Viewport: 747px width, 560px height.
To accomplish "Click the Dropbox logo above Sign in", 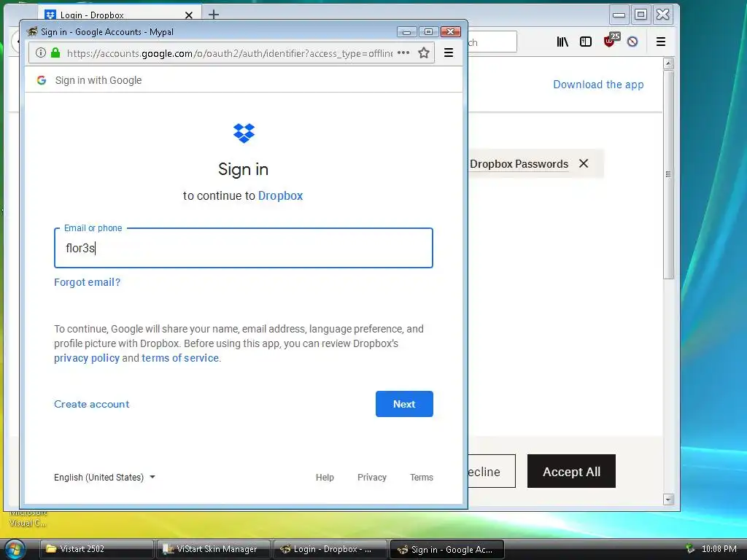I will [x=244, y=133].
